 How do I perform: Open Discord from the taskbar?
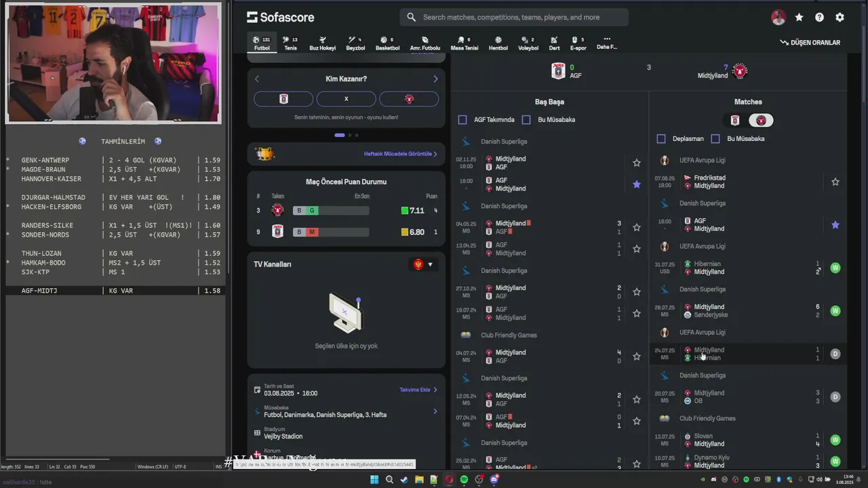pyautogui.click(x=494, y=479)
